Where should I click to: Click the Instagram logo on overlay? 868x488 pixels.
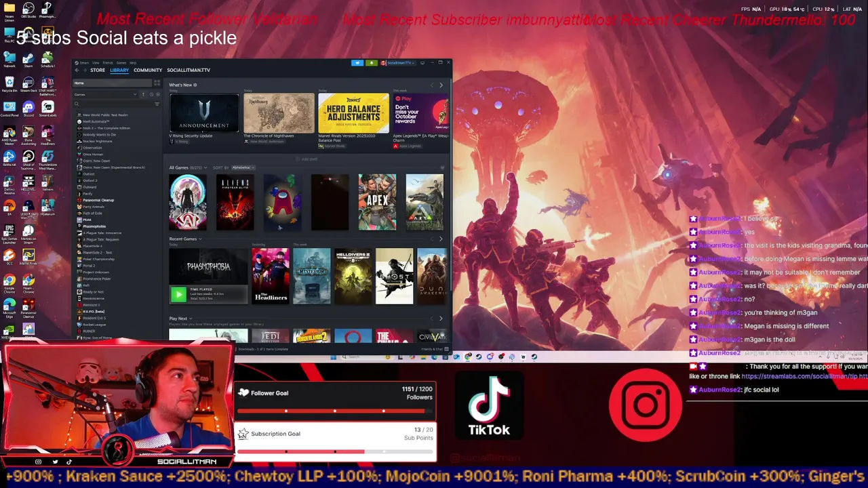click(x=645, y=405)
